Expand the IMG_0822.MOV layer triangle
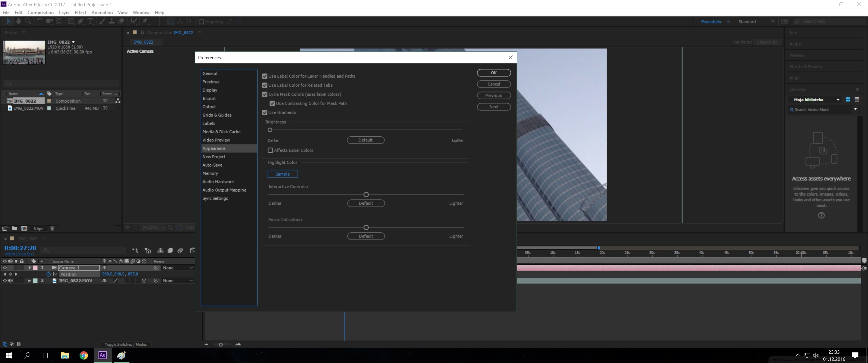 [x=30, y=281]
